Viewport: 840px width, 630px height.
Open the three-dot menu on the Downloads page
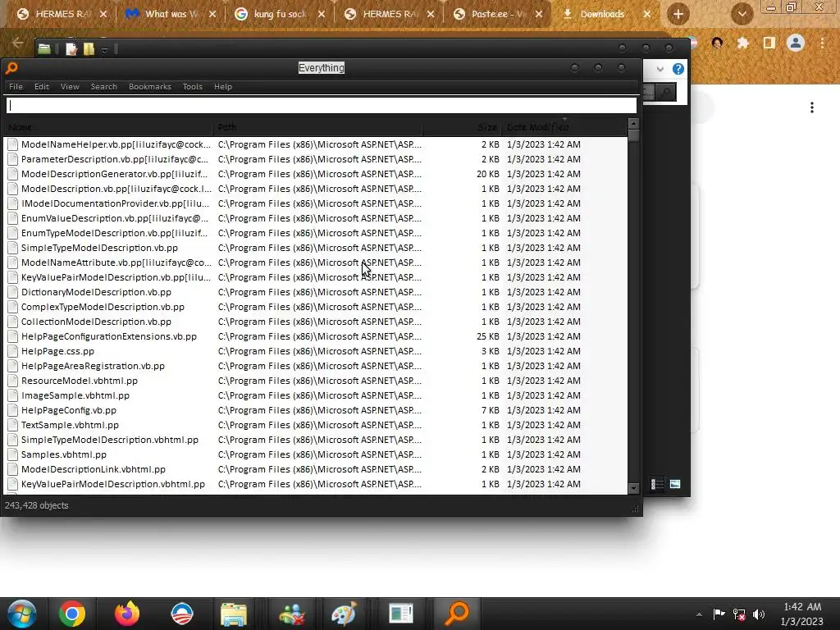[x=811, y=107]
